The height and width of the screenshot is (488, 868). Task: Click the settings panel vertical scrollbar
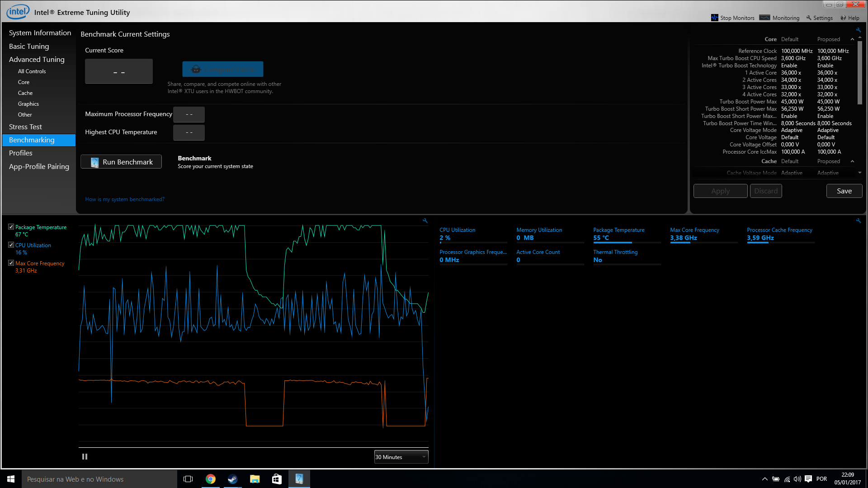coord(859,74)
